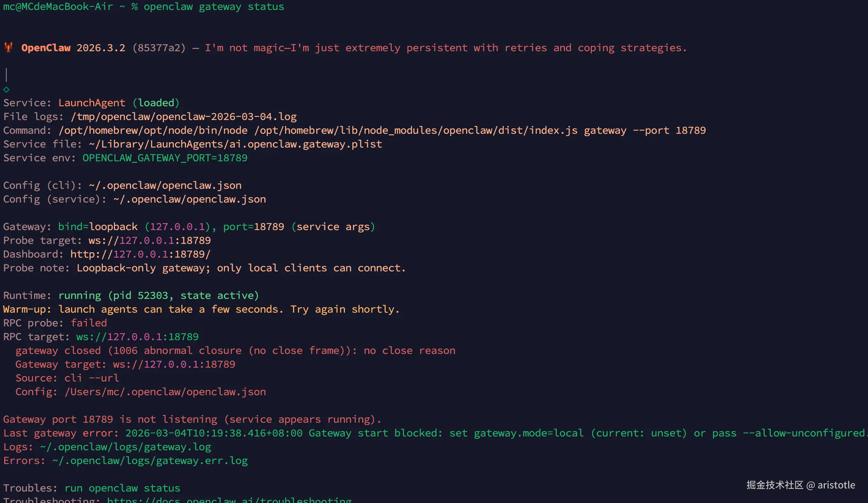This screenshot has width=868, height=503.
Task: Click the "run openclaw status" suggestion
Action: 122,488
